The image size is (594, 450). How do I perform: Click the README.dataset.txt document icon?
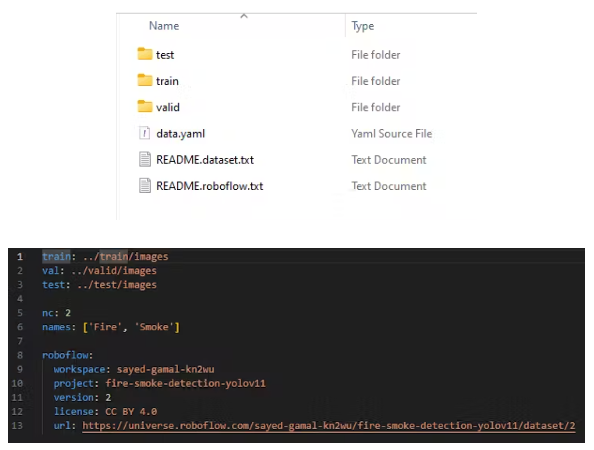coord(144,159)
